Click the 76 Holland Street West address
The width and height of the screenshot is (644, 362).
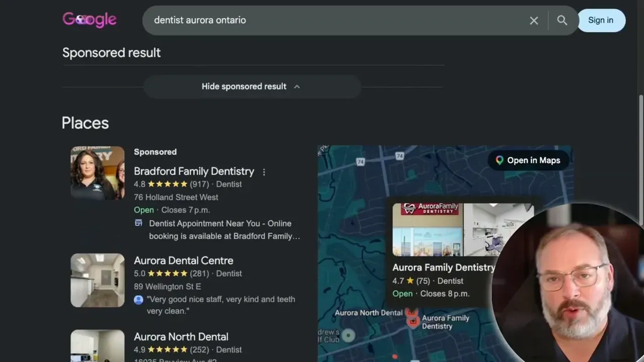(176, 197)
